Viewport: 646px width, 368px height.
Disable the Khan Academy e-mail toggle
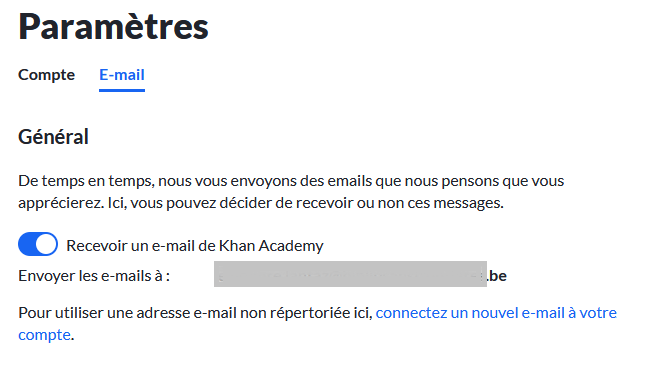[x=38, y=244]
